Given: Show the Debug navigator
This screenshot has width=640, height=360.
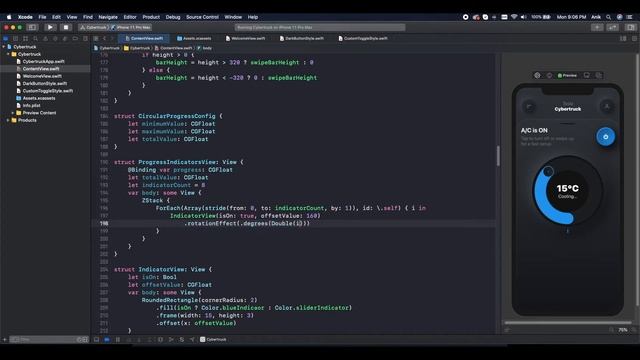Looking at the screenshot, I should pyautogui.click(x=65, y=38).
